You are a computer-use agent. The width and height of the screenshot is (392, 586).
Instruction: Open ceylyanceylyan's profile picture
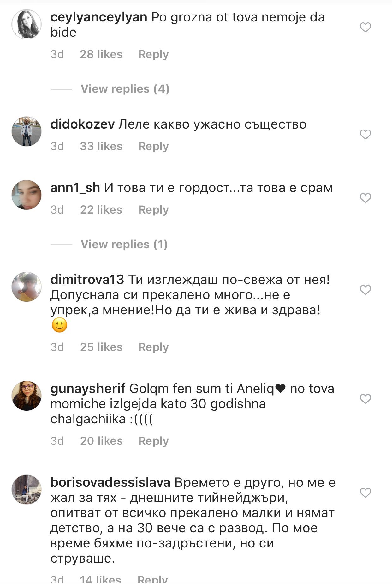(x=27, y=24)
